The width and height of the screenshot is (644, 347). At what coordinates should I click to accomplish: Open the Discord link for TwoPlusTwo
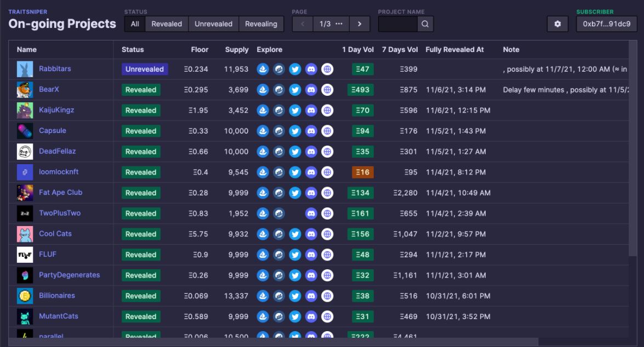click(311, 213)
